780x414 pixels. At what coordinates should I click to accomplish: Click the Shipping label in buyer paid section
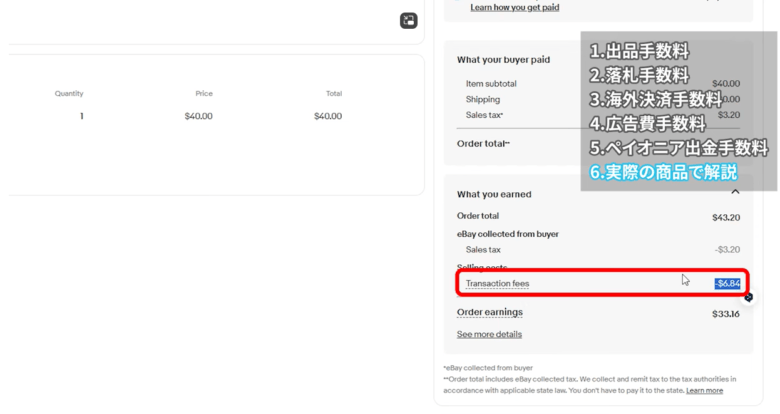(x=483, y=100)
